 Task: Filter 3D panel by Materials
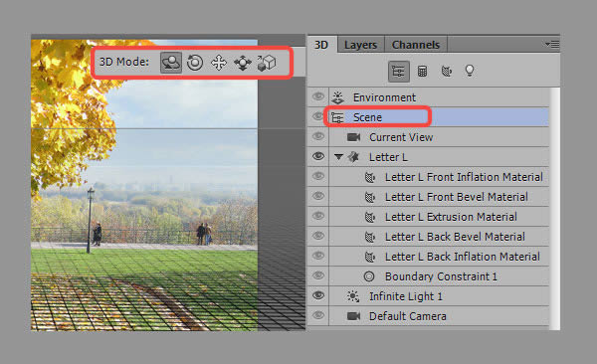(x=446, y=71)
